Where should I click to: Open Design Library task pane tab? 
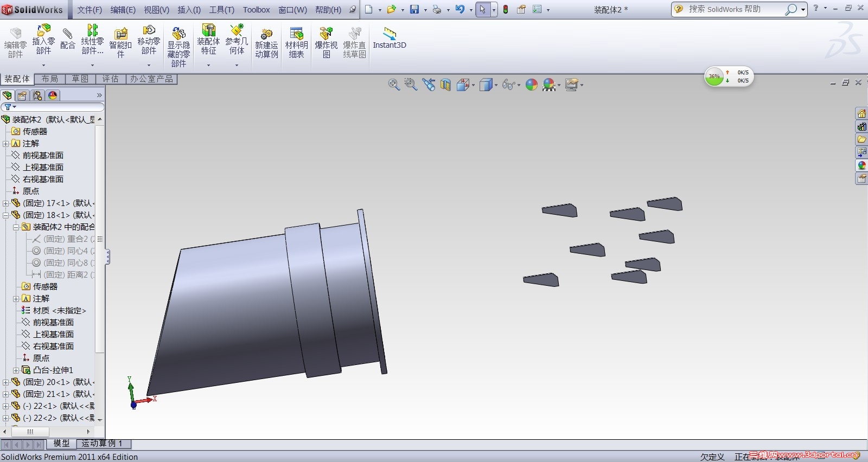(x=861, y=126)
